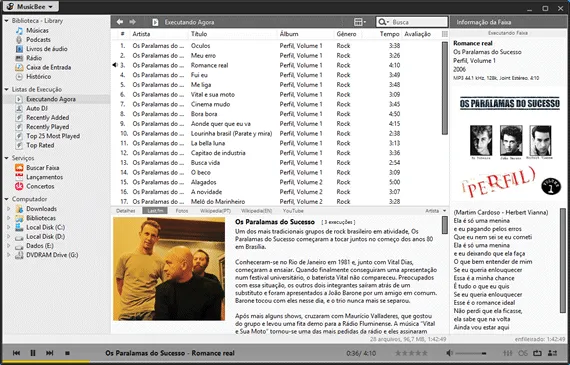Click the speaker icon on Romance real row

115,65
